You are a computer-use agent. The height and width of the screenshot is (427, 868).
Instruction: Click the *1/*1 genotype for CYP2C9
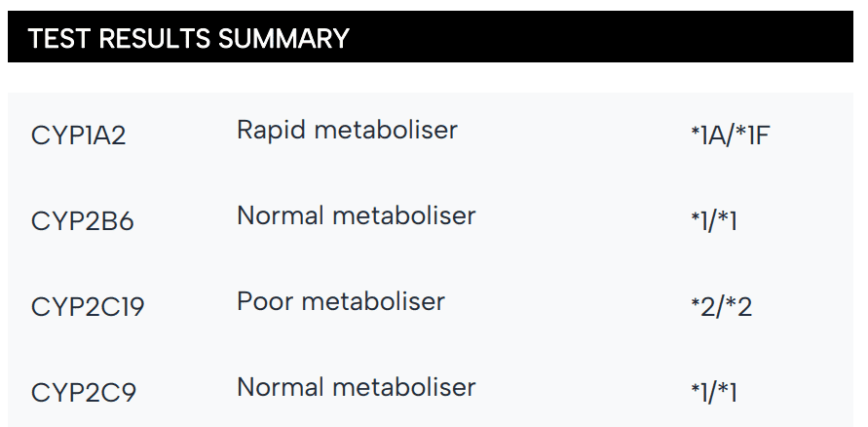713,393
